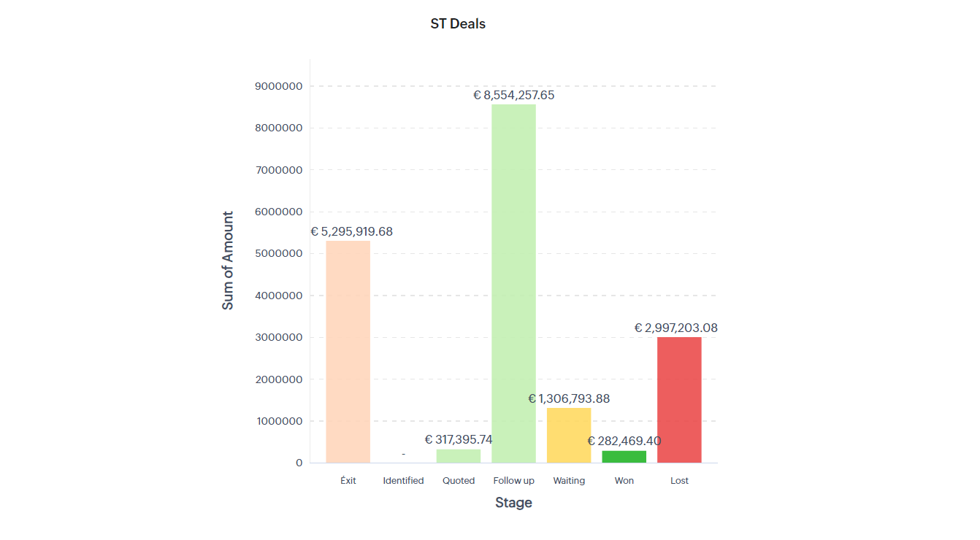Click the € 5,295,919.68 data label
Screen dimensions: 980x540
click(x=351, y=231)
